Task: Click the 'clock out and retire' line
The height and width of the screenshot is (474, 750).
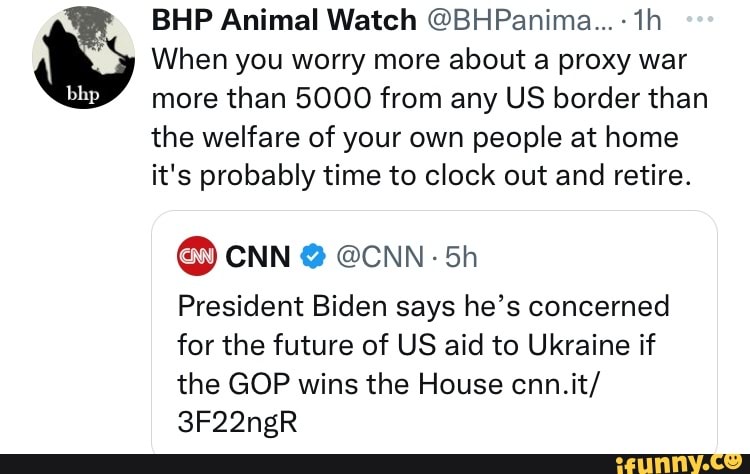Action: coord(420,176)
